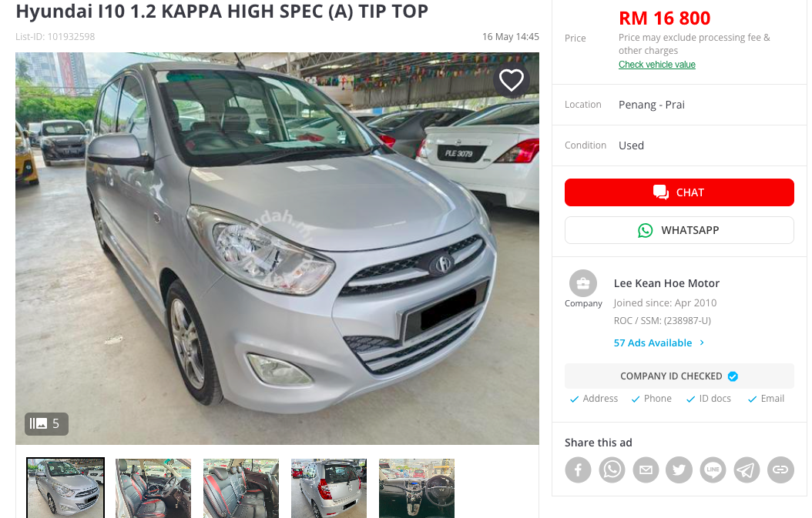The height and width of the screenshot is (518, 812).
Task: Open Lee Kean Hoe Motor seller profile
Action: click(666, 283)
